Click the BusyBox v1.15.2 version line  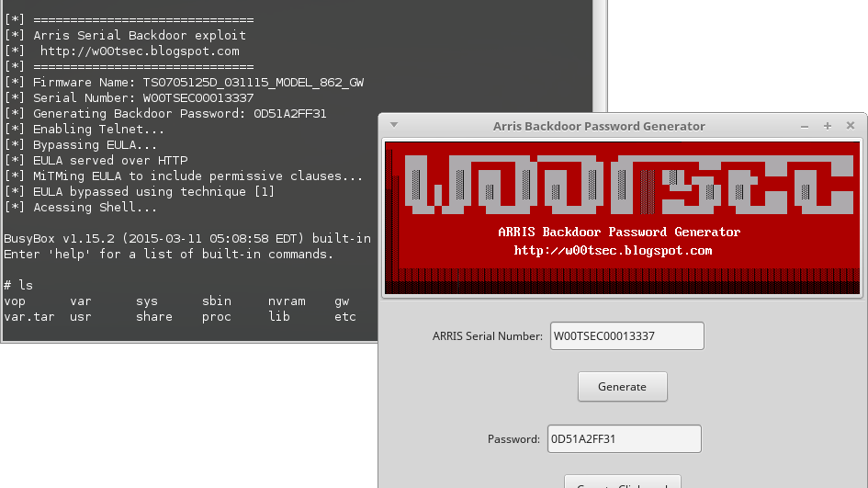pos(187,238)
